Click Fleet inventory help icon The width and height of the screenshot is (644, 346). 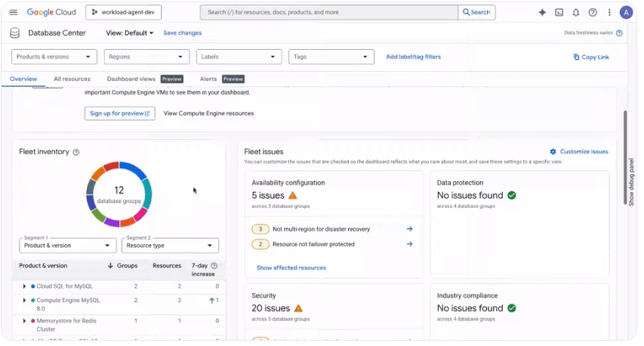[76, 152]
